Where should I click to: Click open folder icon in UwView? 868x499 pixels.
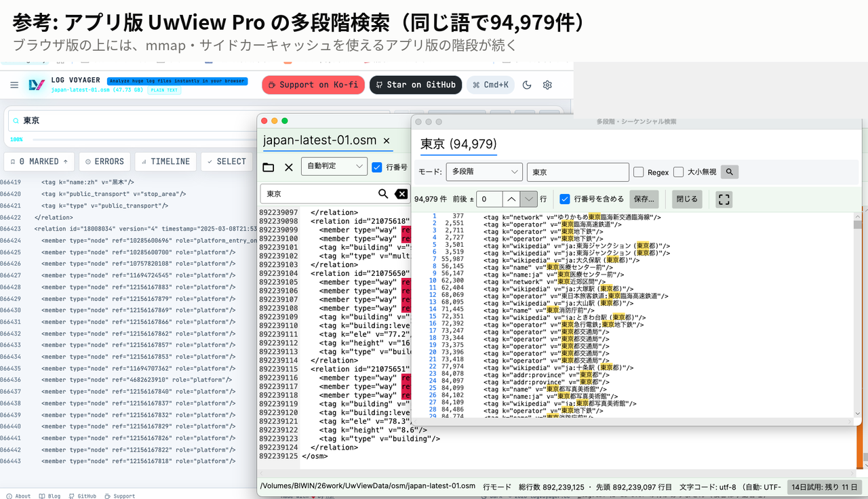(x=269, y=167)
